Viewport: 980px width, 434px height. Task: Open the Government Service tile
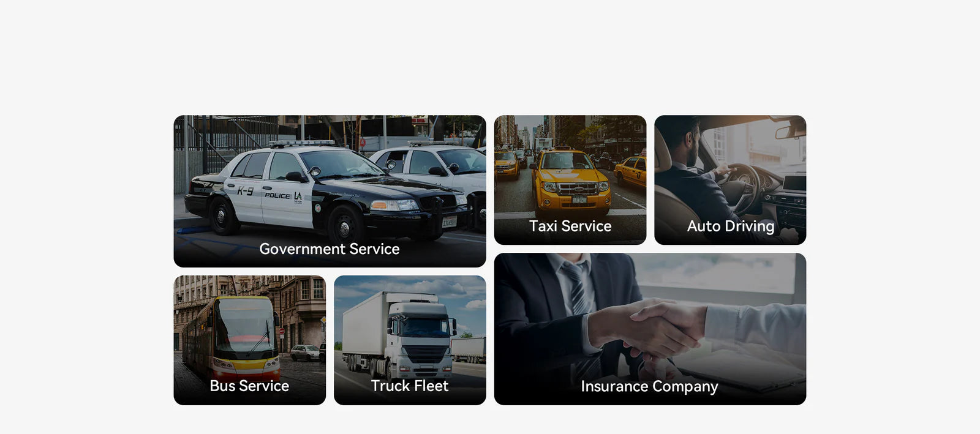(330, 191)
